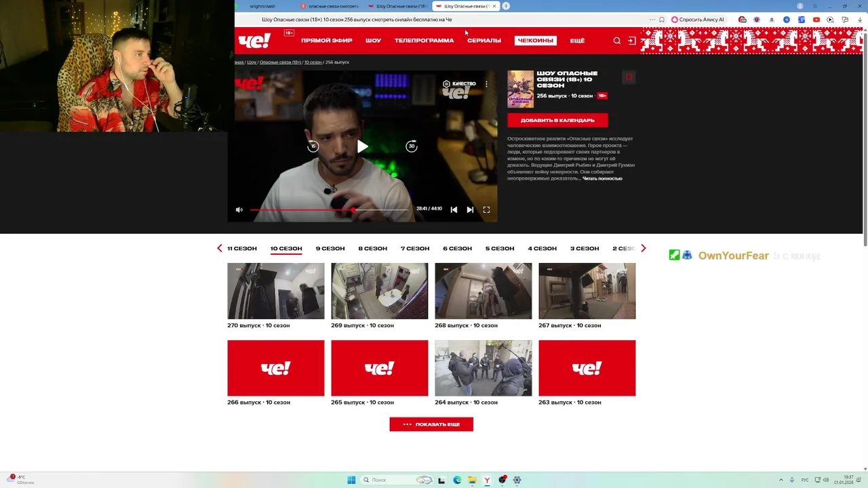Screen dimensions: 868x488
Task: Open the 268 выпуск episode thumbnail
Action: tap(483, 291)
